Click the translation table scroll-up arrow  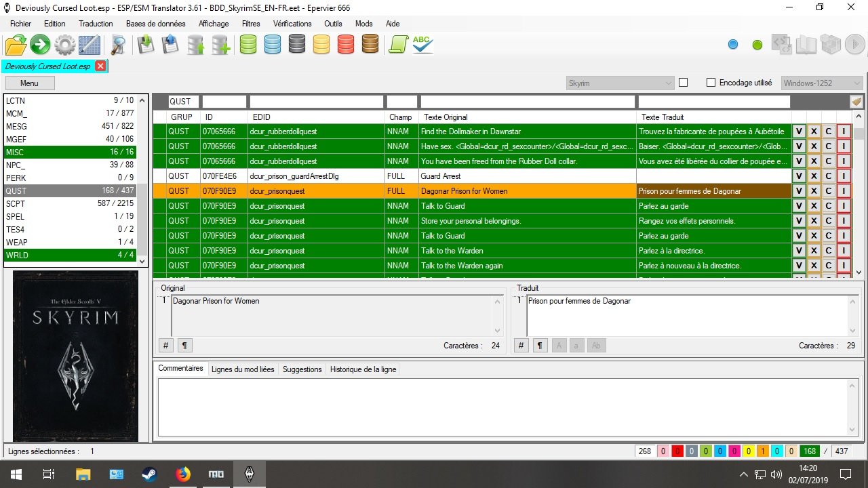pyautogui.click(x=859, y=117)
